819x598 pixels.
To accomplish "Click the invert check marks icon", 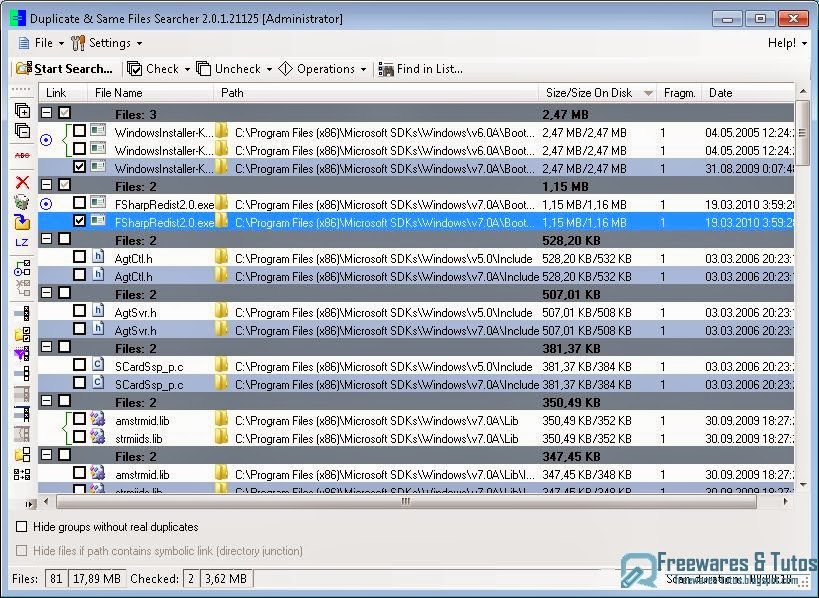I will click(x=22, y=474).
